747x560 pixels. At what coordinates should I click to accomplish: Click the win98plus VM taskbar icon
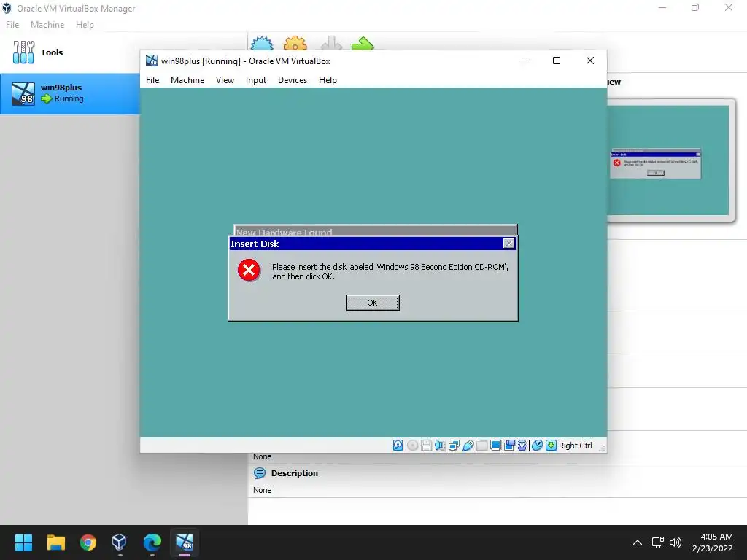click(185, 542)
